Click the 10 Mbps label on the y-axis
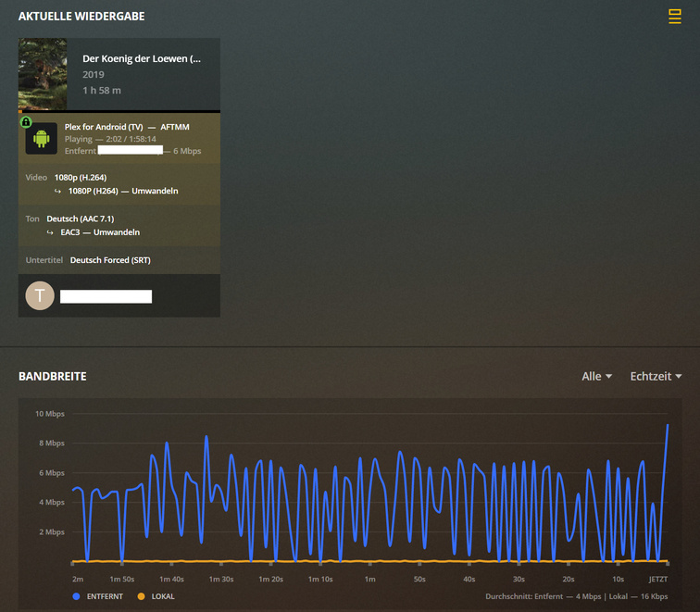 coord(50,414)
